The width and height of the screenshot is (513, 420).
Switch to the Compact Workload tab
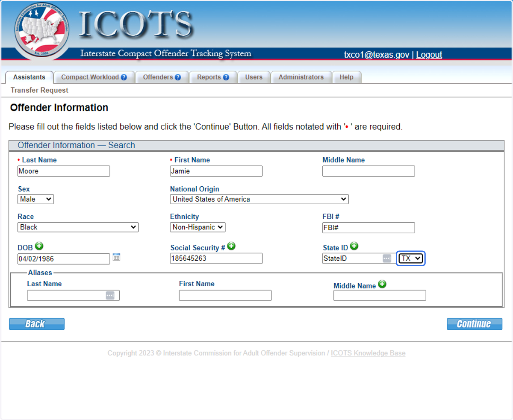(94, 77)
